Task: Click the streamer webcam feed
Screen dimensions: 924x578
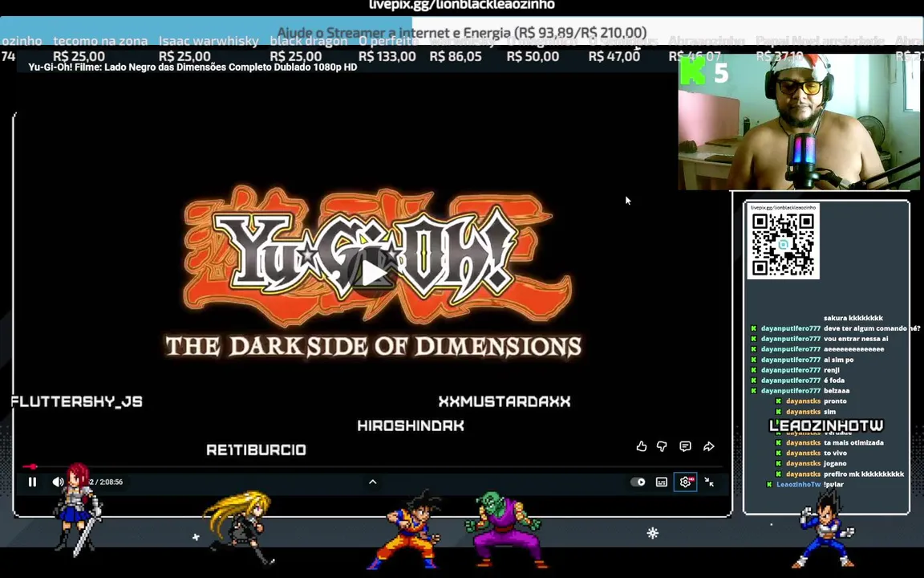Action: point(799,122)
